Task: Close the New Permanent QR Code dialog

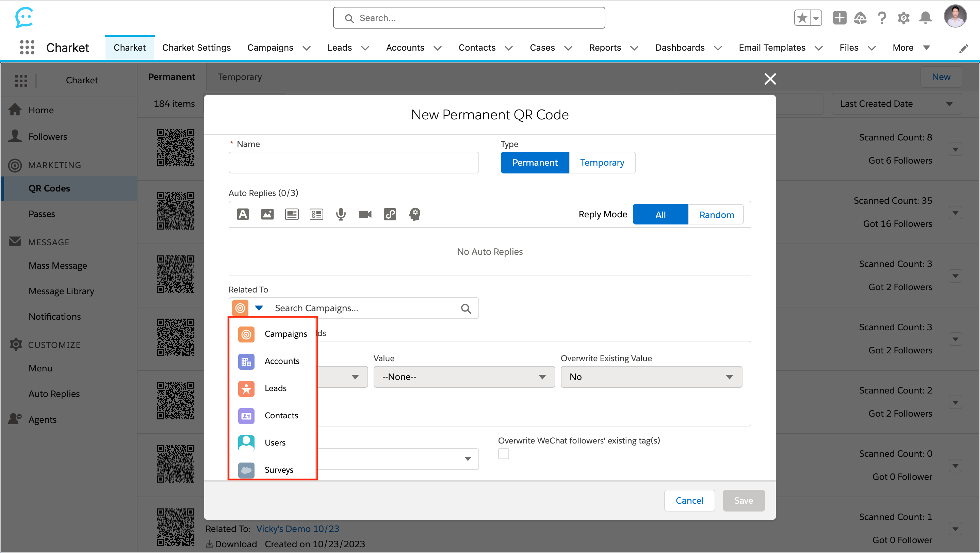Action: 770,79
